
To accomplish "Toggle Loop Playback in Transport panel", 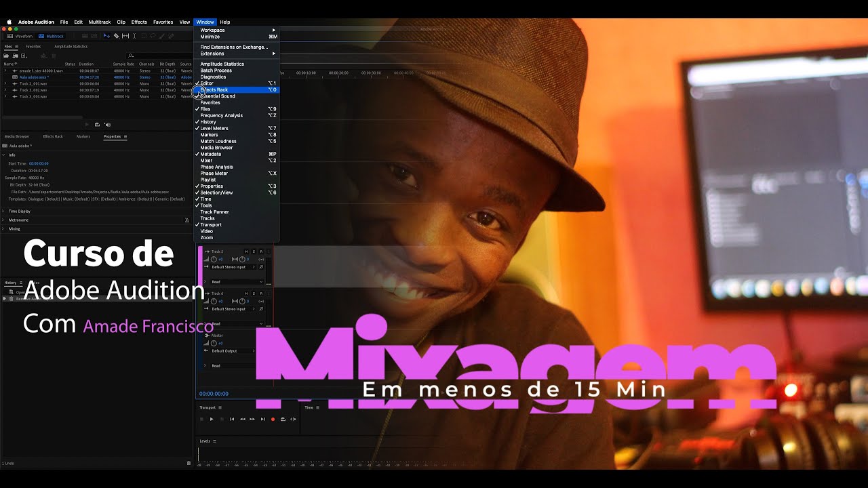I will (283, 419).
